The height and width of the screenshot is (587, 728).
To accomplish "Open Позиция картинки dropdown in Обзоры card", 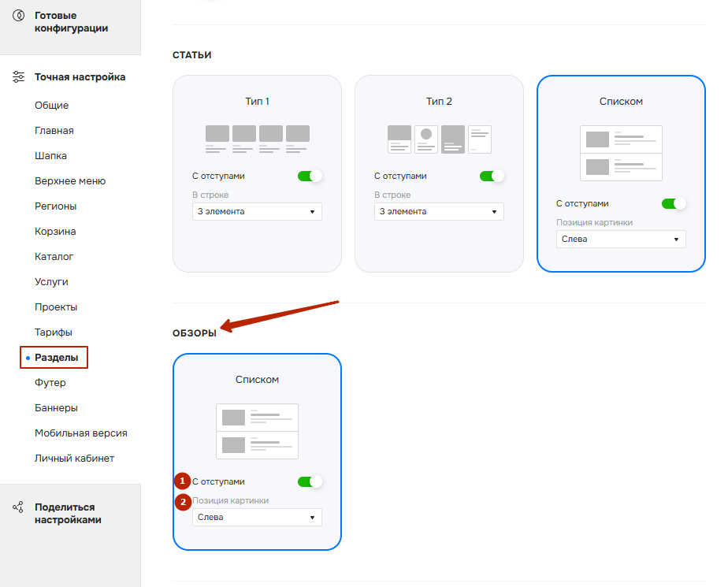I will (257, 517).
